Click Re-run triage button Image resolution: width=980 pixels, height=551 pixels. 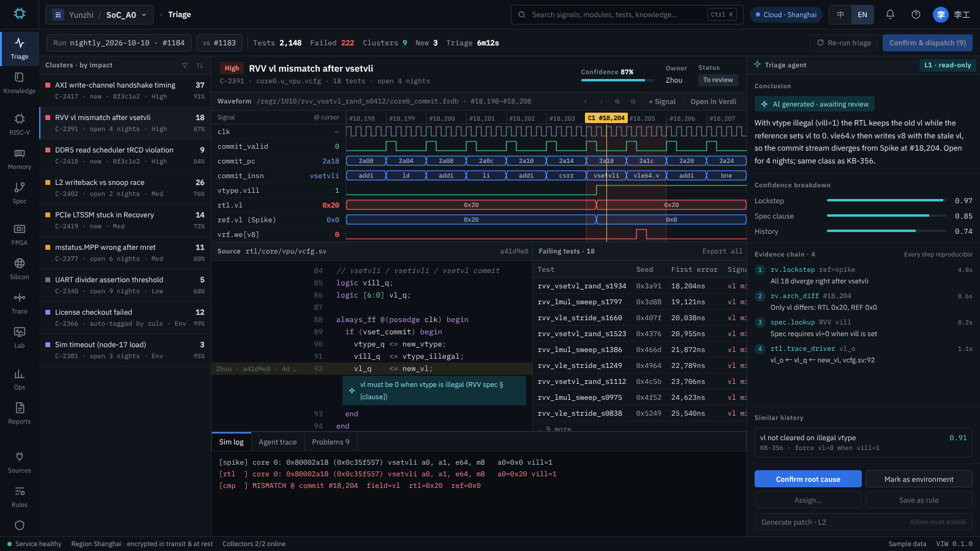click(843, 43)
